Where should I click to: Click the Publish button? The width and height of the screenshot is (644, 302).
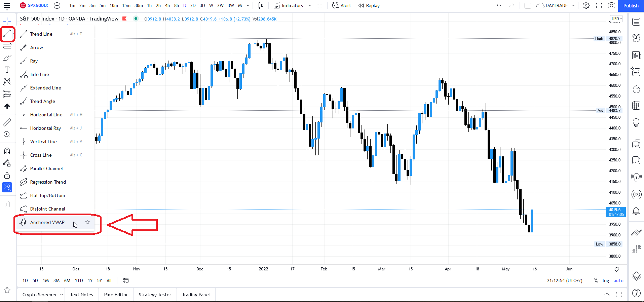click(631, 5)
